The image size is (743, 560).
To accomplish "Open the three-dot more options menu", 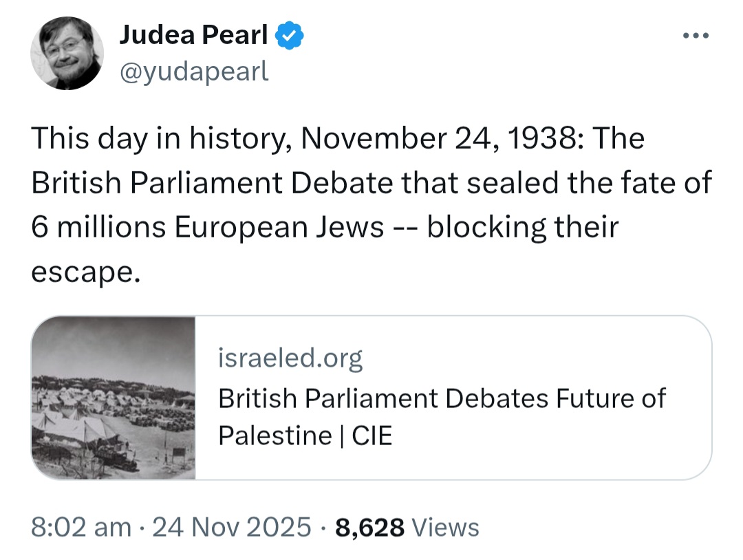I will point(696,36).
